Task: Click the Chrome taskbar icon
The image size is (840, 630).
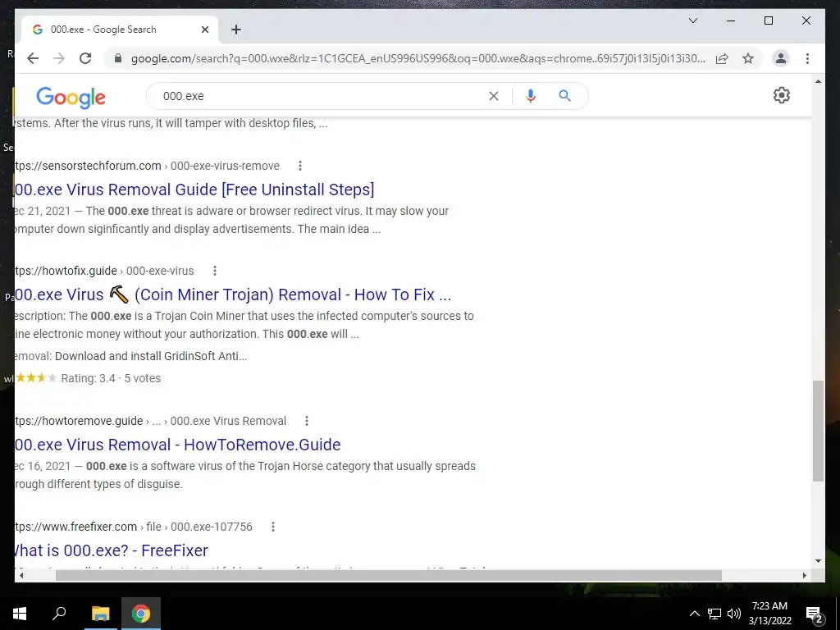Action: [x=141, y=614]
